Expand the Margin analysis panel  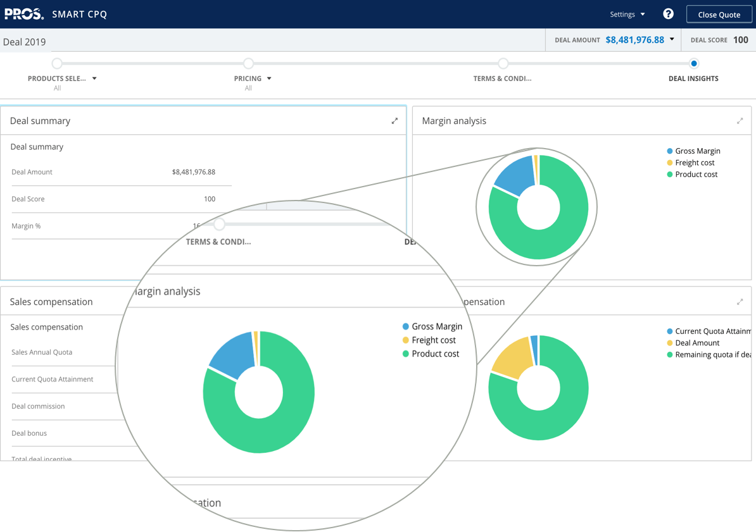click(740, 121)
